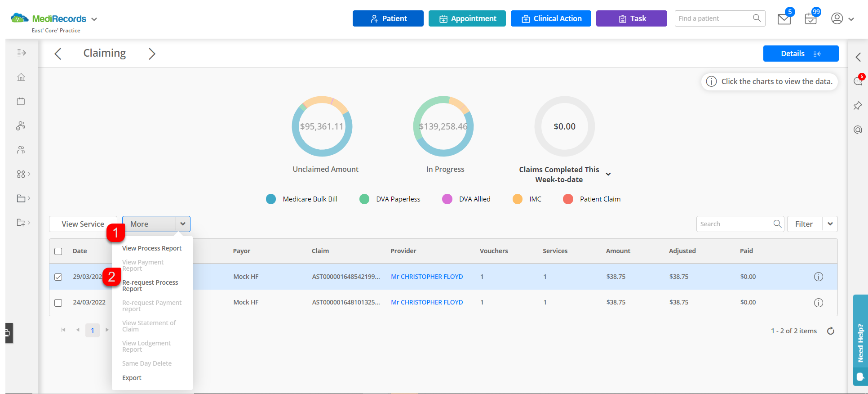Screen dimensions: 868x394
Task: Go back with the left arrow beside Claiming
Action: [58, 54]
